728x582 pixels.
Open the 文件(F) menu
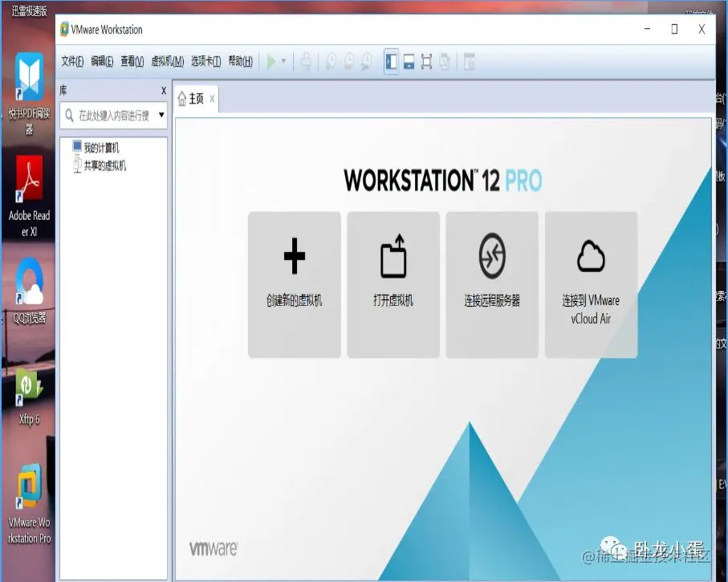click(x=72, y=61)
